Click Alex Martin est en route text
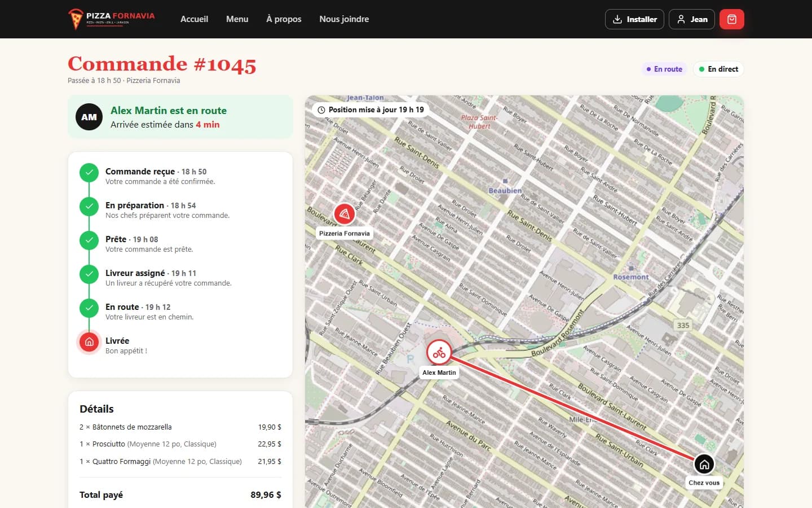The image size is (812, 508). (169, 111)
